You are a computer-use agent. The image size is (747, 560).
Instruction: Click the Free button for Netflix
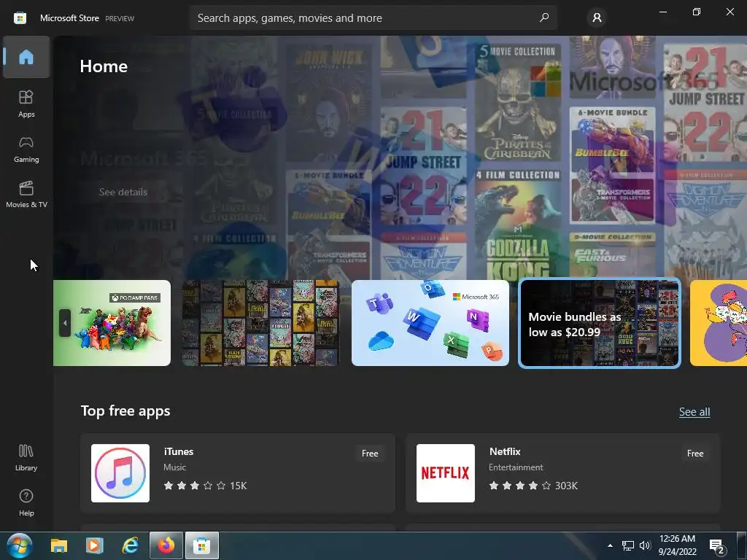pos(695,454)
